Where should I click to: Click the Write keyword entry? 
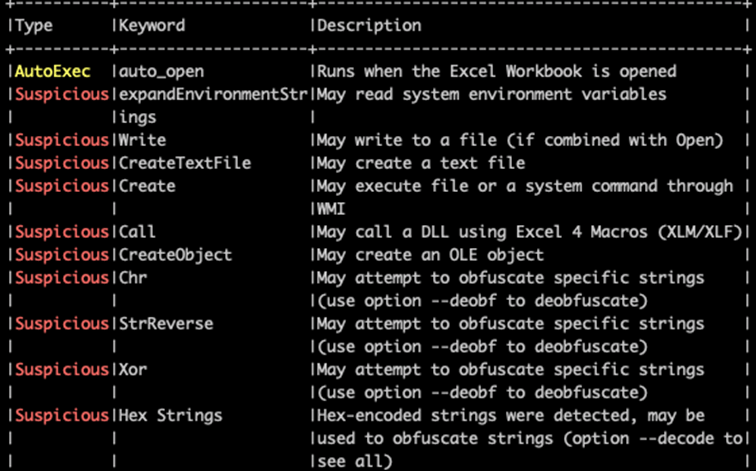pos(142,140)
